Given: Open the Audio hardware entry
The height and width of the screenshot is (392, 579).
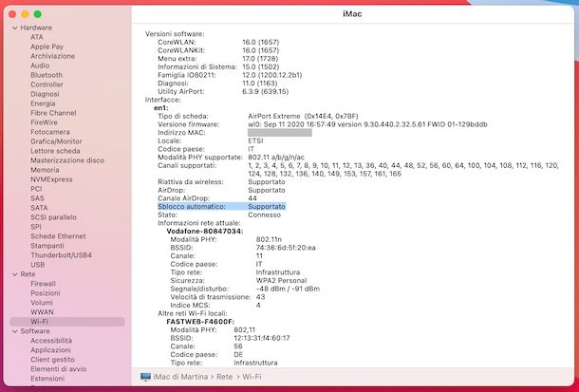Looking at the screenshot, I should [40, 65].
